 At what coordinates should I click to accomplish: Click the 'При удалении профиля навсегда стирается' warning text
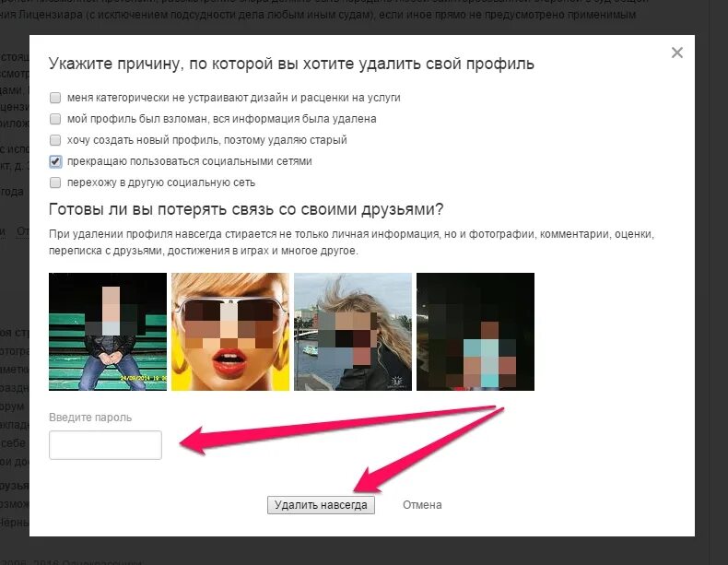(x=351, y=242)
